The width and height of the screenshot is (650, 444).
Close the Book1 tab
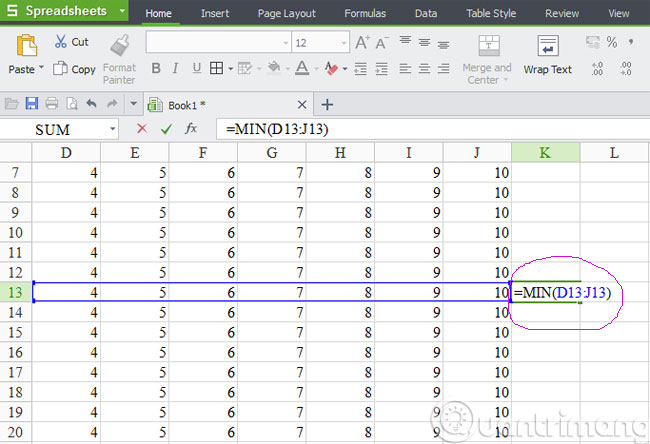[x=302, y=105]
